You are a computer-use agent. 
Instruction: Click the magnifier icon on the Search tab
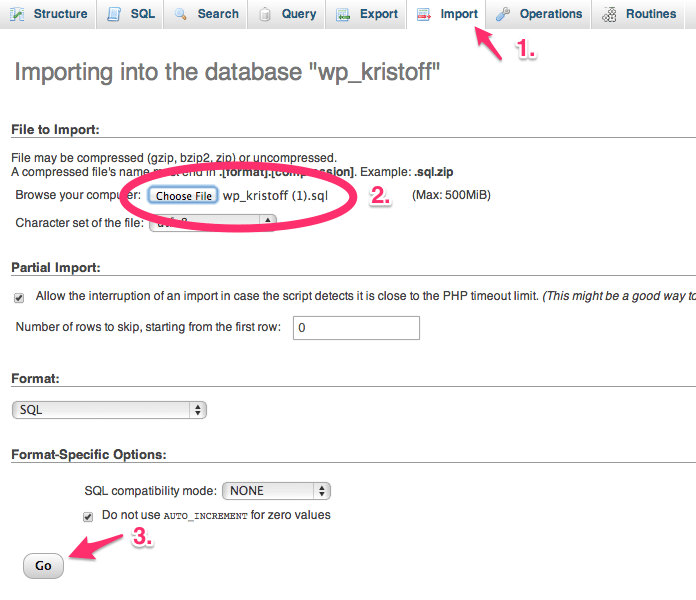pos(181,14)
